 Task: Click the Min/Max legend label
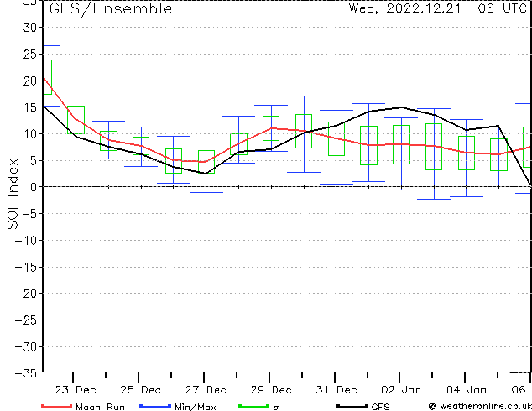[196, 407]
